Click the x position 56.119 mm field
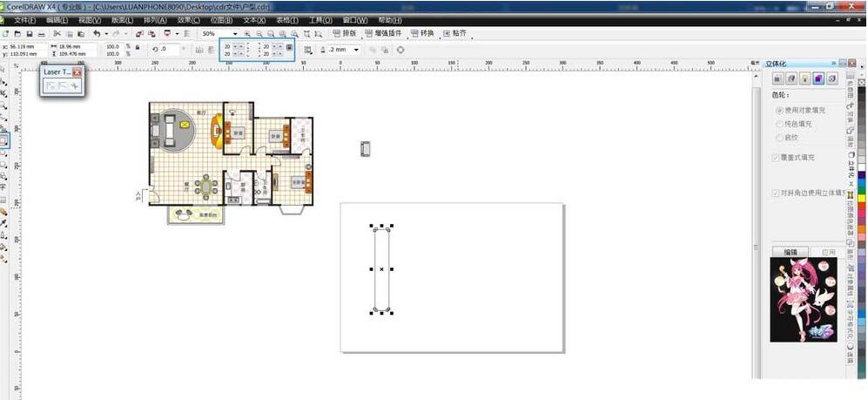Viewport: 868px width, 400px height. click(27, 46)
